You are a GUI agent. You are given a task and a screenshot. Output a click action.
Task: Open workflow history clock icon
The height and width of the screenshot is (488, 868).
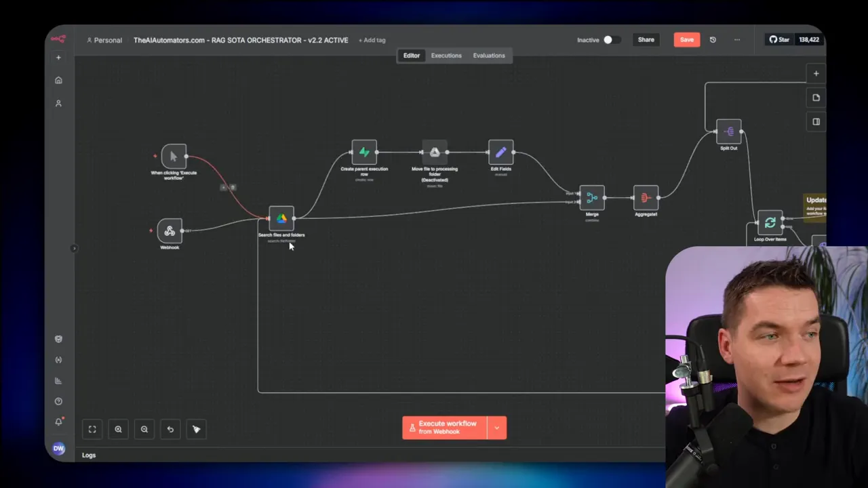pyautogui.click(x=713, y=40)
